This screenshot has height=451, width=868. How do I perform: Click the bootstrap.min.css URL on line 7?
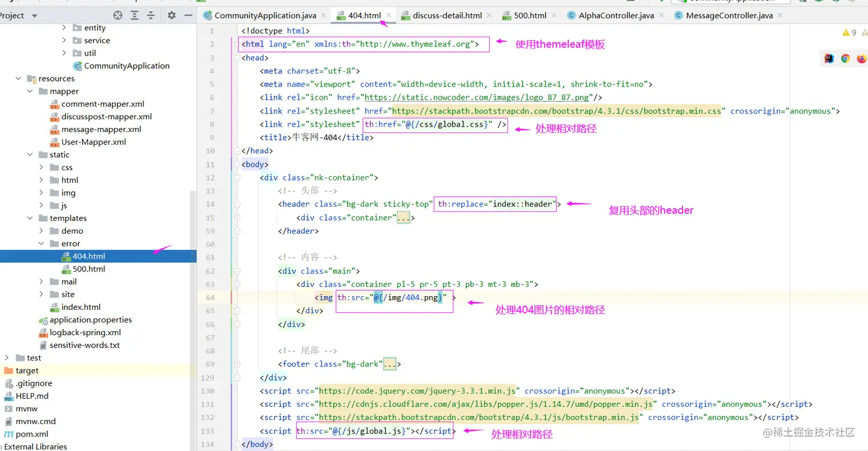click(557, 111)
